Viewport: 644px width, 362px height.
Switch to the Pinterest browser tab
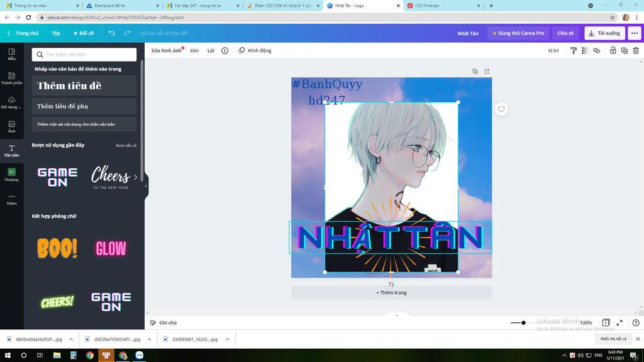pyautogui.click(x=443, y=6)
